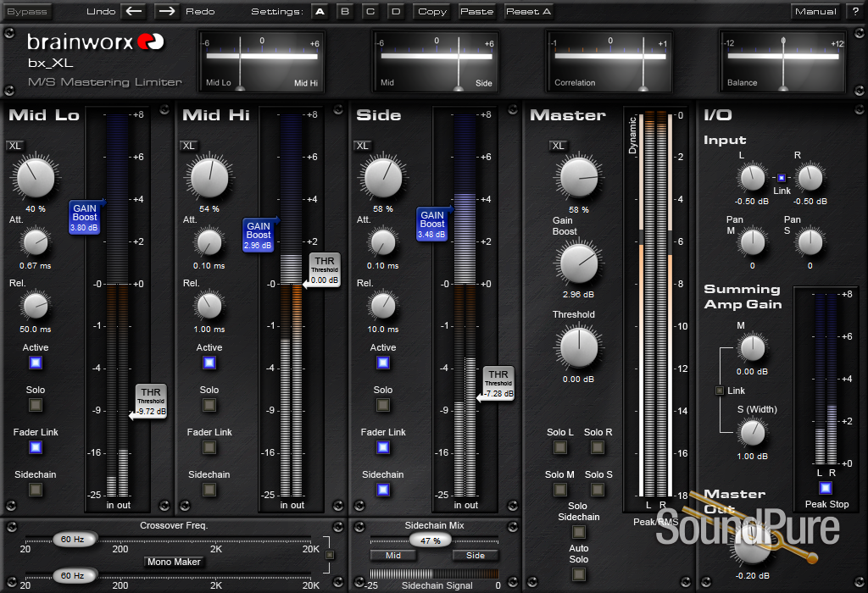Toggle XL button in Mid Lo section
This screenshot has width=868, height=593.
pos(15,146)
